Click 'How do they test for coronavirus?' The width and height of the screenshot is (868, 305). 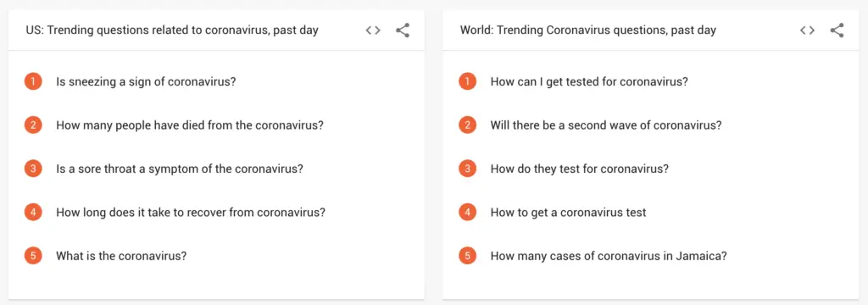coord(580,169)
